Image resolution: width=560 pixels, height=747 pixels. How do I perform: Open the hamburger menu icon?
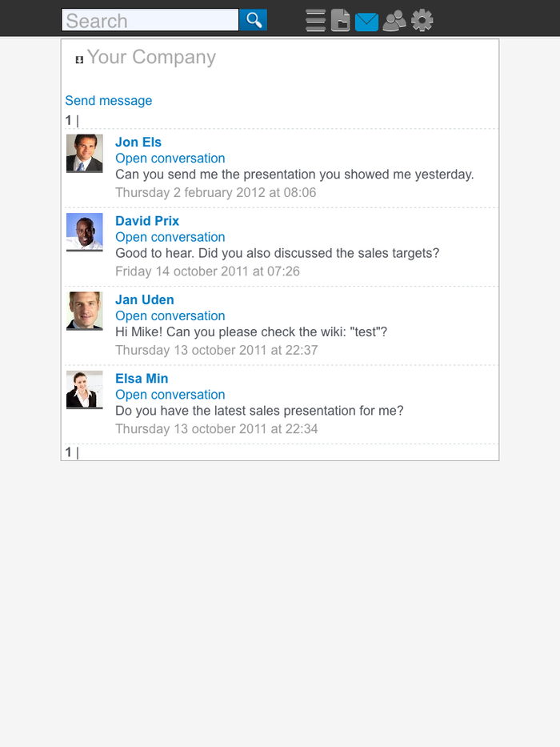(316, 20)
